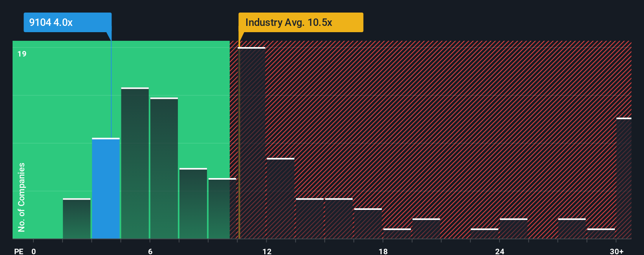The image size is (644, 255).
Task: Click the y-axis value 19
Action: click(x=22, y=54)
